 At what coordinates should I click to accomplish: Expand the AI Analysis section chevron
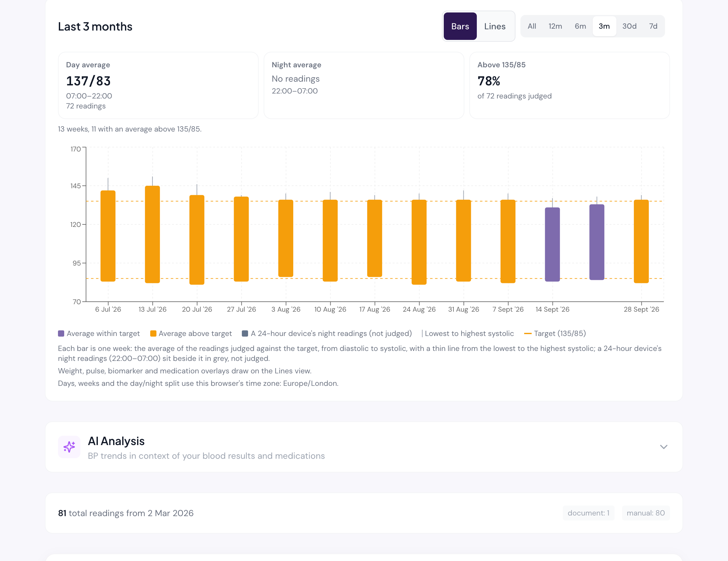pyautogui.click(x=663, y=447)
